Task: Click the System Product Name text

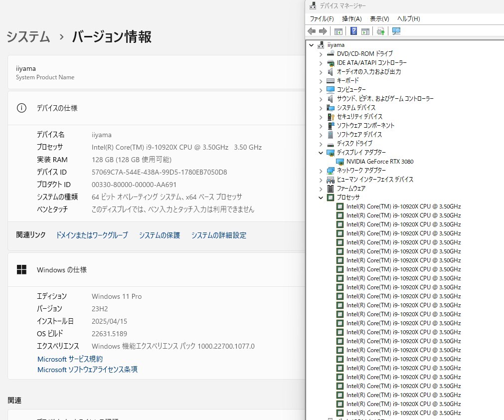Action: 45,77
